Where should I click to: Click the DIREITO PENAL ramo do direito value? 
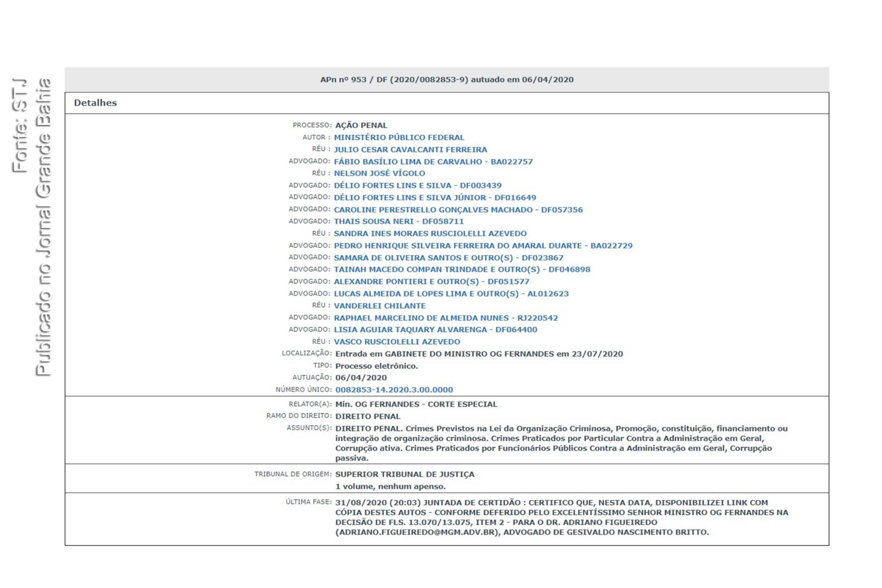[x=368, y=417]
